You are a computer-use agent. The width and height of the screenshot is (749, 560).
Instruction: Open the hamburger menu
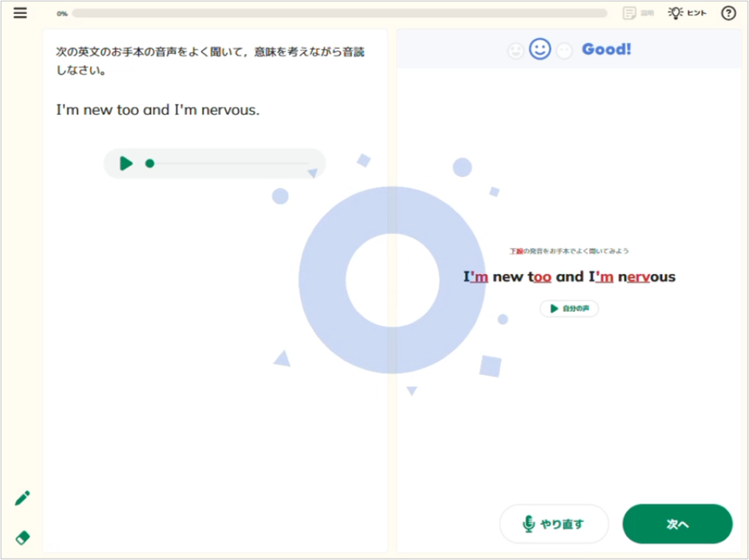20,13
